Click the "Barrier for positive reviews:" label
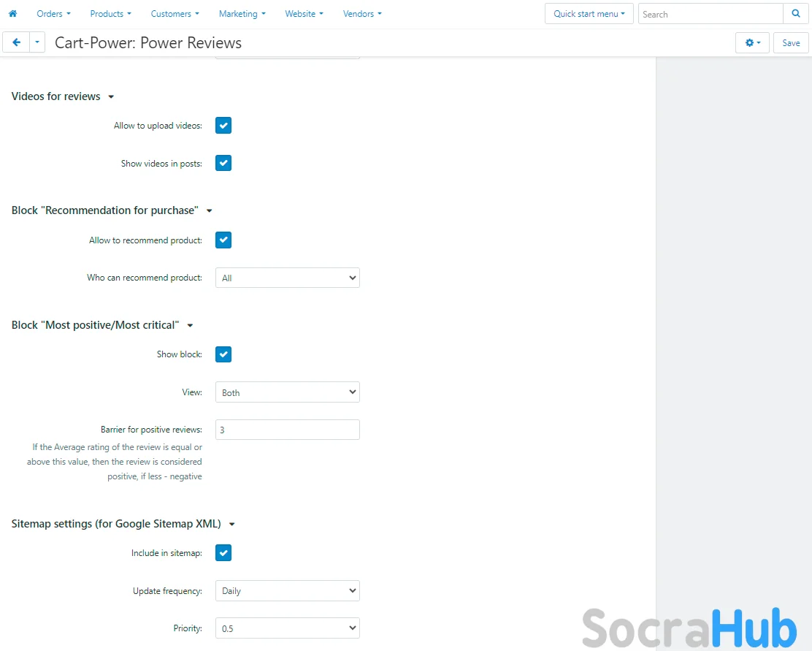 pyautogui.click(x=151, y=430)
